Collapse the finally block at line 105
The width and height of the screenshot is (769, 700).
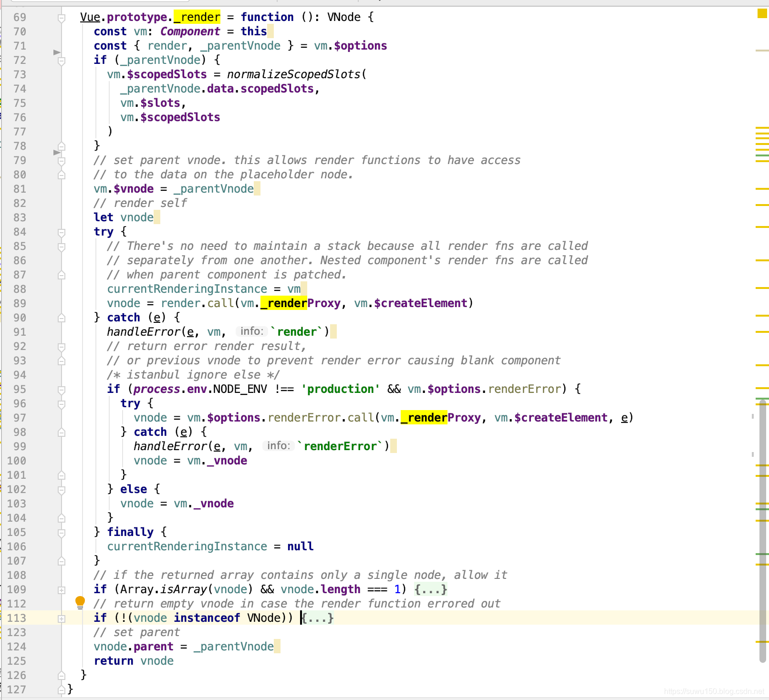pyautogui.click(x=62, y=533)
